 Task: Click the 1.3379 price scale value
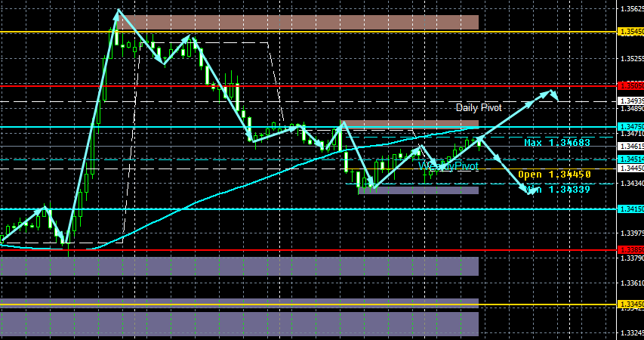tap(632, 258)
